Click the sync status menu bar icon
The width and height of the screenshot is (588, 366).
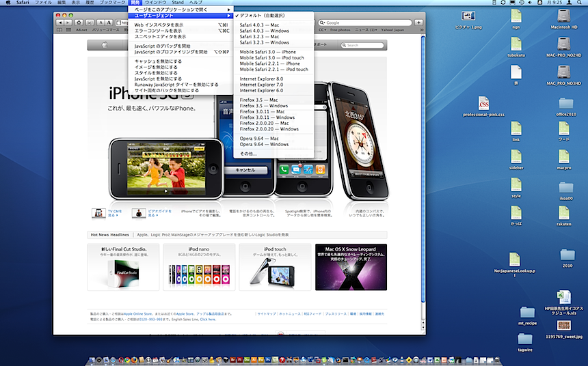pos(503,2)
